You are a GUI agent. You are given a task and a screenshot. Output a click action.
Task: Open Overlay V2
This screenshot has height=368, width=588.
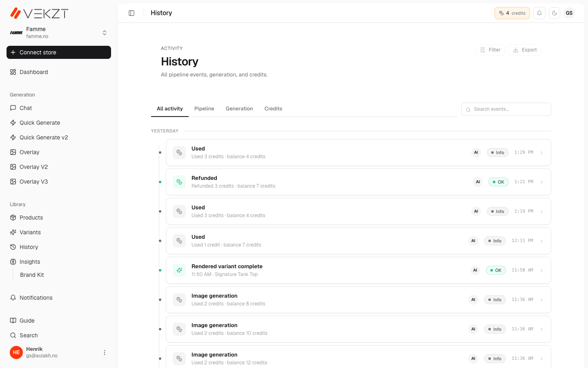[59, 167]
